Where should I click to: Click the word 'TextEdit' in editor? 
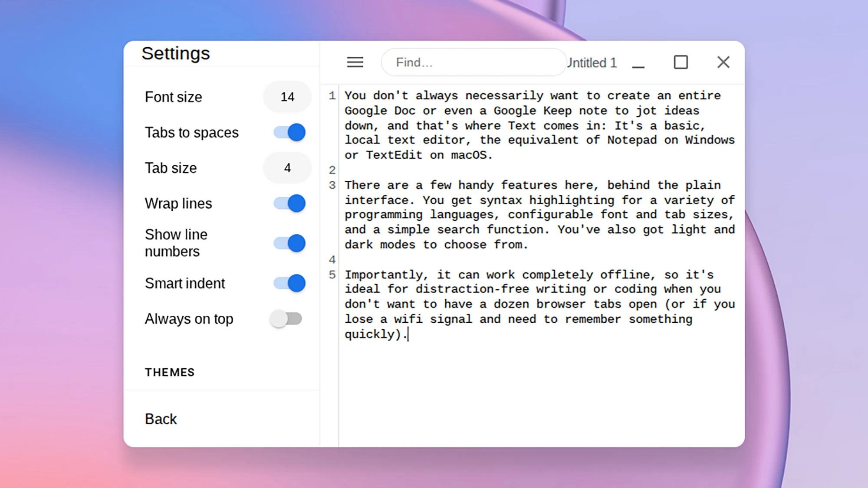click(x=394, y=155)
